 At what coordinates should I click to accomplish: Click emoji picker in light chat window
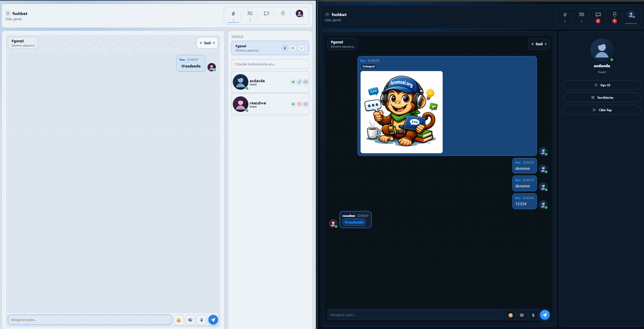[x=179, y=320]
